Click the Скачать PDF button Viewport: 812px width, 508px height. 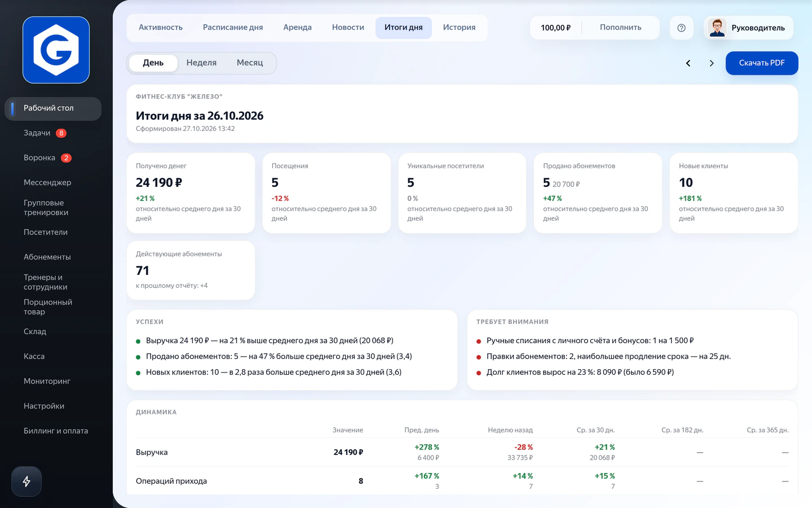[762, 63]
